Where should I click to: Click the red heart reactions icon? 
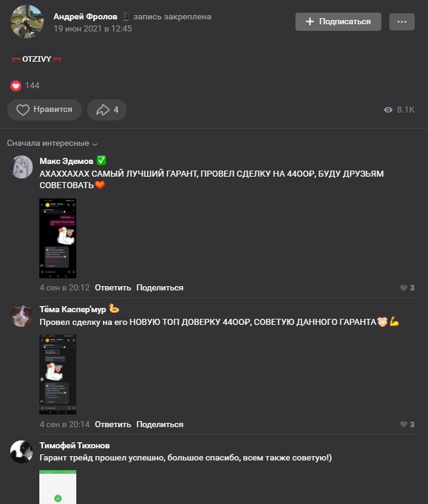coord(16,85)
